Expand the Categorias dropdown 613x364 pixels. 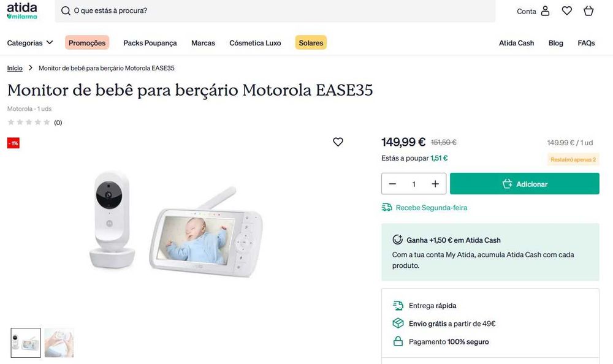(30, 43)
